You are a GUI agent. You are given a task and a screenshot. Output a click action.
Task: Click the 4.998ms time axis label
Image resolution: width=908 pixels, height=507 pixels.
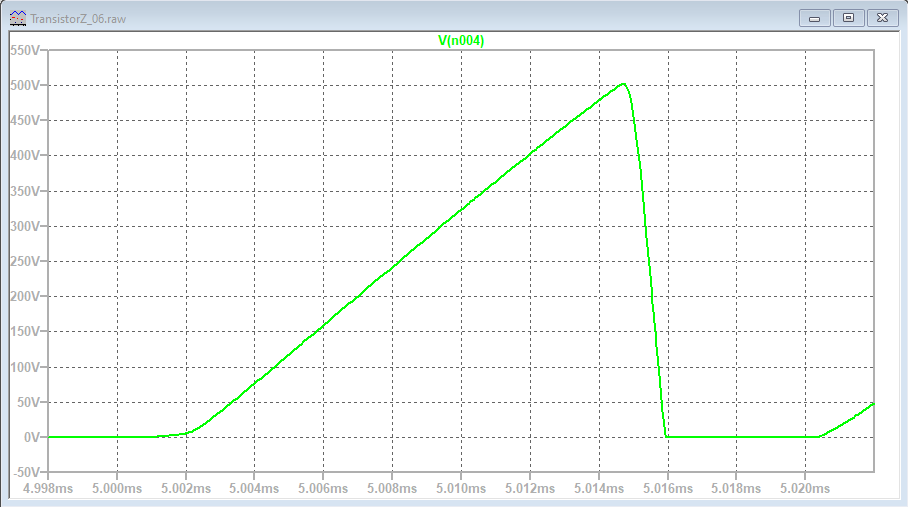pyautogui.click(x=49, y=489)
